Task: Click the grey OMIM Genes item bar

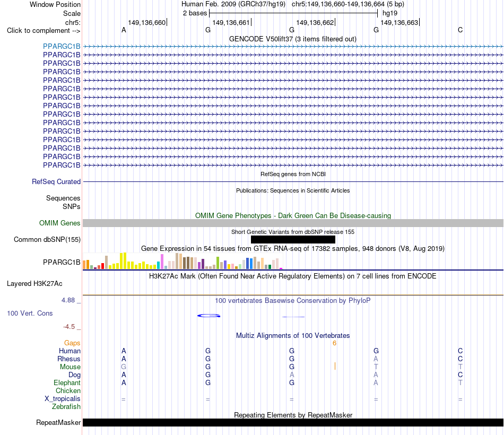Action: [x=293, y=223]
